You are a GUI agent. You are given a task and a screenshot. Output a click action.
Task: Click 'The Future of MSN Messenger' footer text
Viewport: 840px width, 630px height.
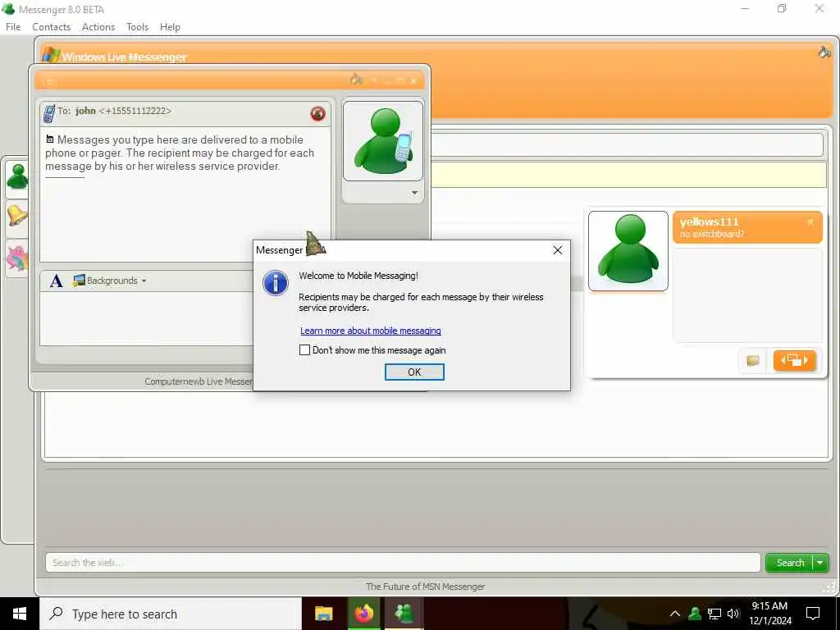tap(425, 587)
